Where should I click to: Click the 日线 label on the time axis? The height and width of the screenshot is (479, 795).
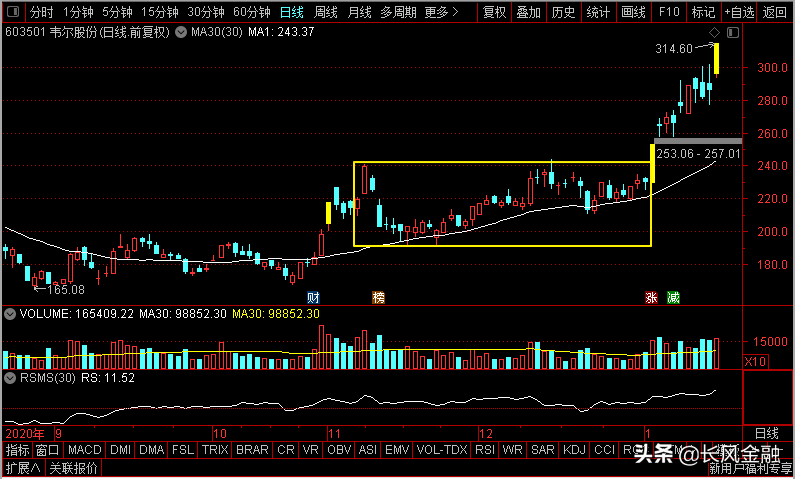pyautogui.click(x=767, y=434)
